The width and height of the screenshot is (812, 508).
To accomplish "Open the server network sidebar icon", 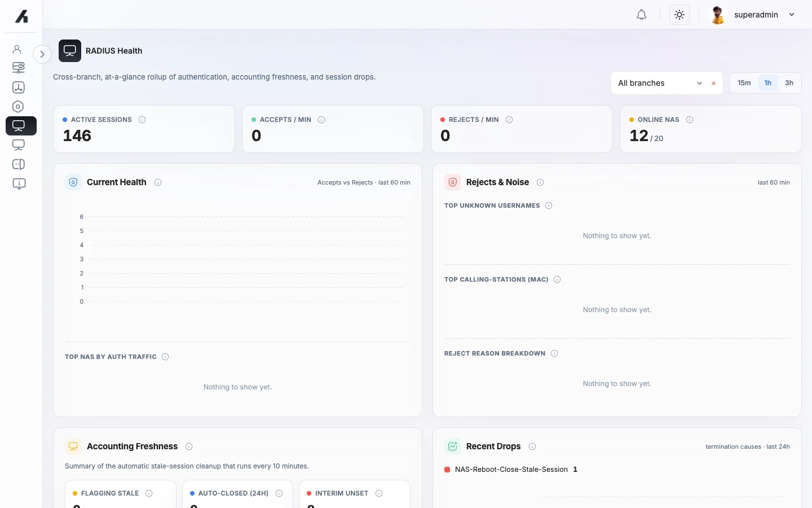I will tap(18, 68).
